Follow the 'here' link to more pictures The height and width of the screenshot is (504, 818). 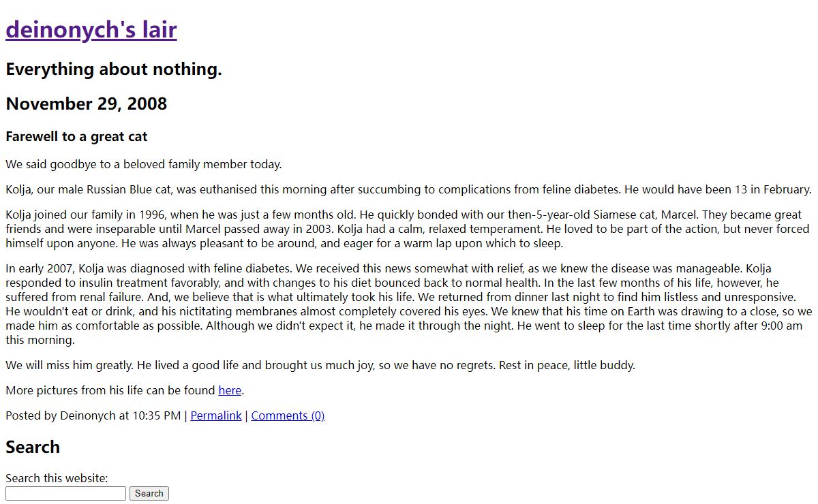tap(230, 390)
